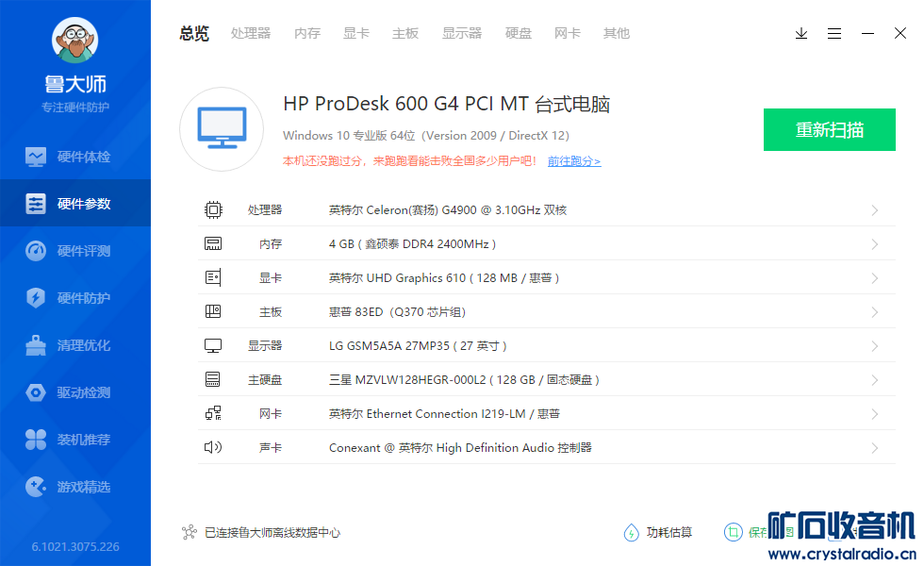
Task: Click the green 重新扫描 button
Action: click(x=830, y=130)
